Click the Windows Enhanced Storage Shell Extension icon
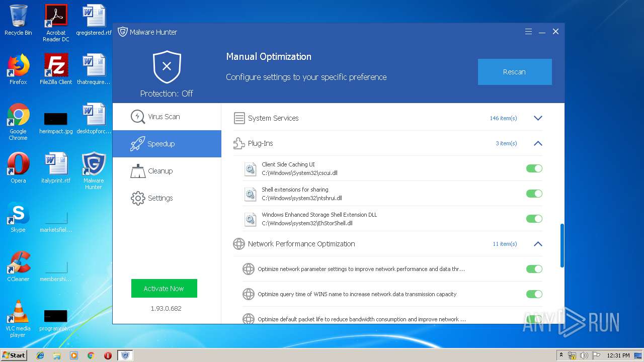Screen dimensions: 644x362 [250, 219]
